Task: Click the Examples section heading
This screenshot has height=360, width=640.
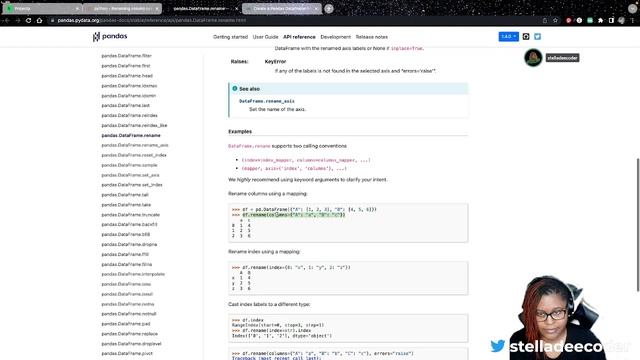Action: pyautogui.click(x=240, y=131)
